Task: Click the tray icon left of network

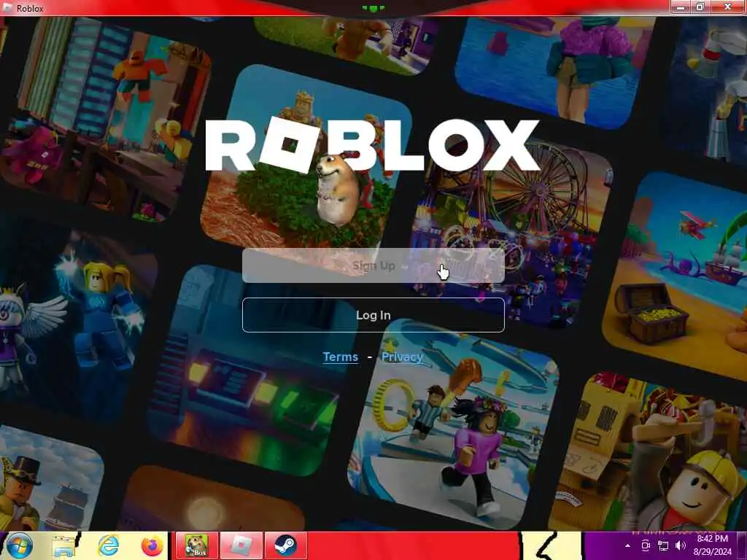Action: (646, 545)
